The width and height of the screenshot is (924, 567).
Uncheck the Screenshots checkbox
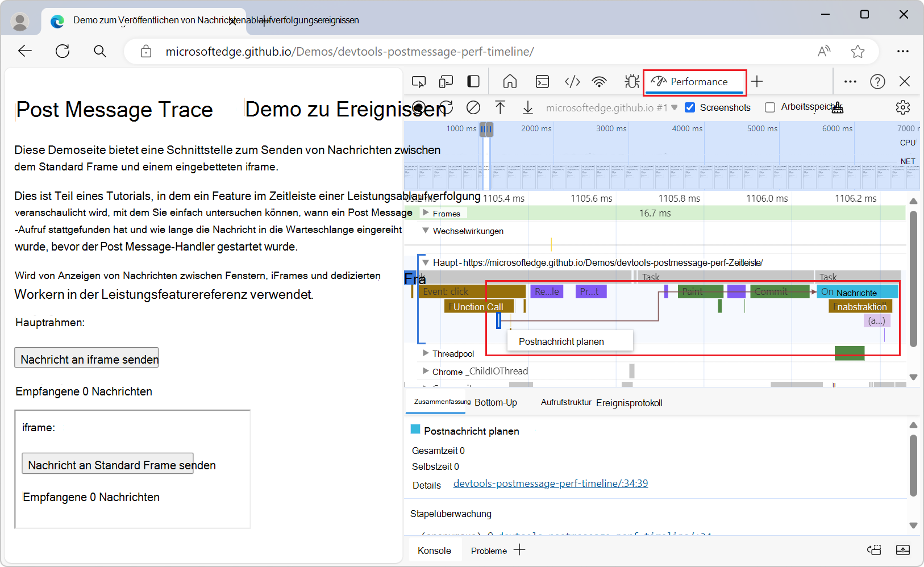(690, 107)
